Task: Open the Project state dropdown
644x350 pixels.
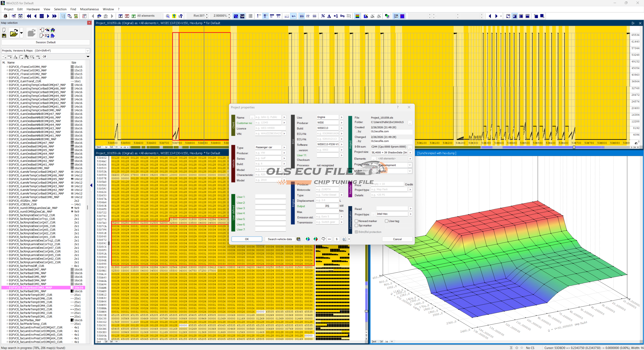Action: click(x=410, y=165)
